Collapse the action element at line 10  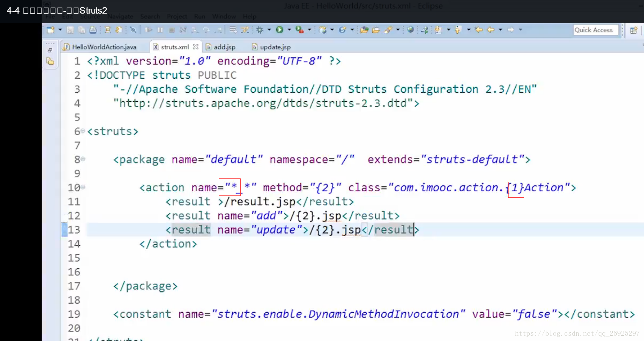pos(83,187)
